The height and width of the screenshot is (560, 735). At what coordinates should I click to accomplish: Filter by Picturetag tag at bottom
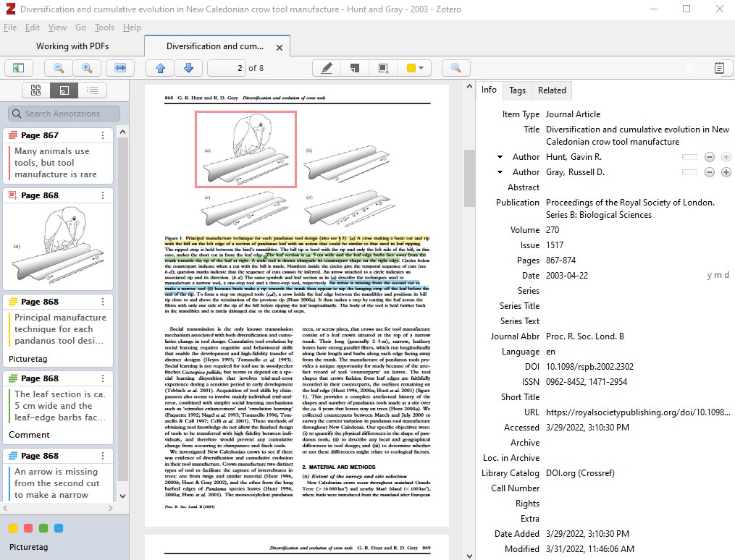[28, 547]
